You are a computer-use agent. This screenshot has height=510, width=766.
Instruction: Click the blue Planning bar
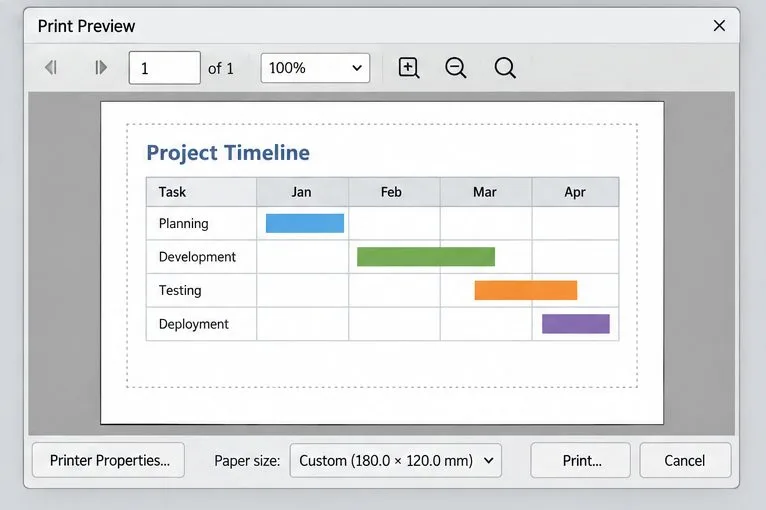coord(305,223)
